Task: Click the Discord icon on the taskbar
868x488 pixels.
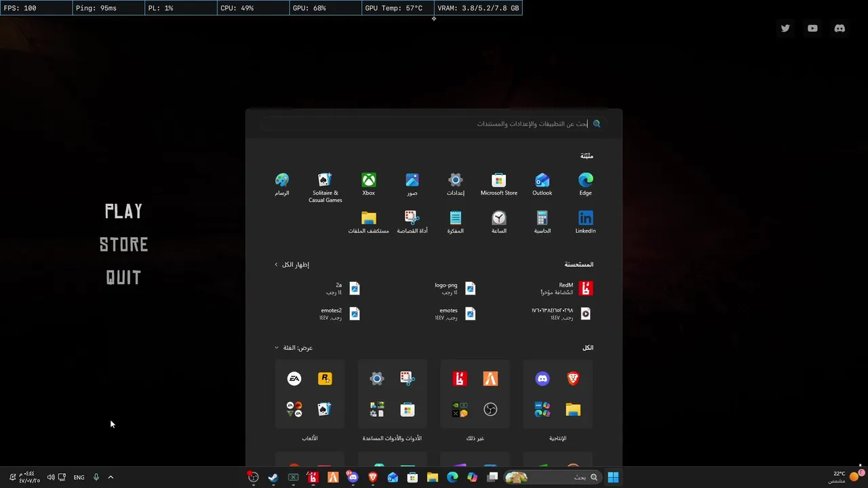Action: coord(352,477)
